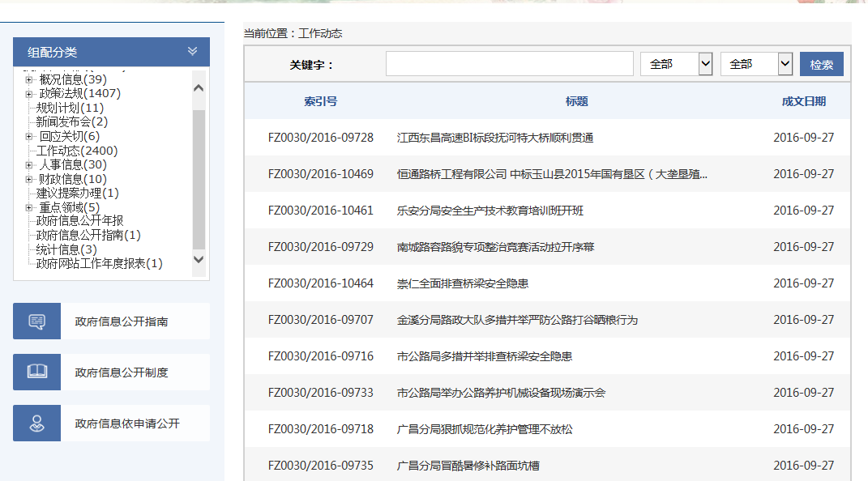This screenshot has width=868, height=481.
Task: Open the 政府信息公开指南 sidebar link
Action: 122,321
